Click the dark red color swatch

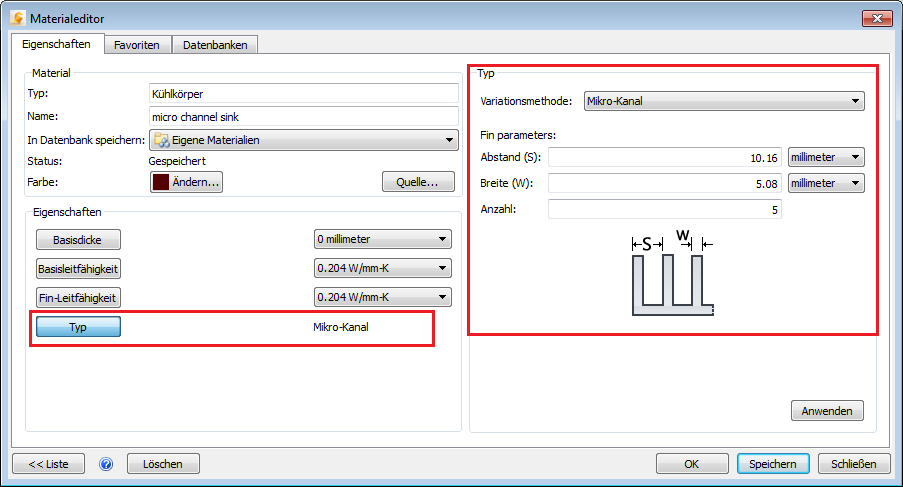[x=161, y=182]
